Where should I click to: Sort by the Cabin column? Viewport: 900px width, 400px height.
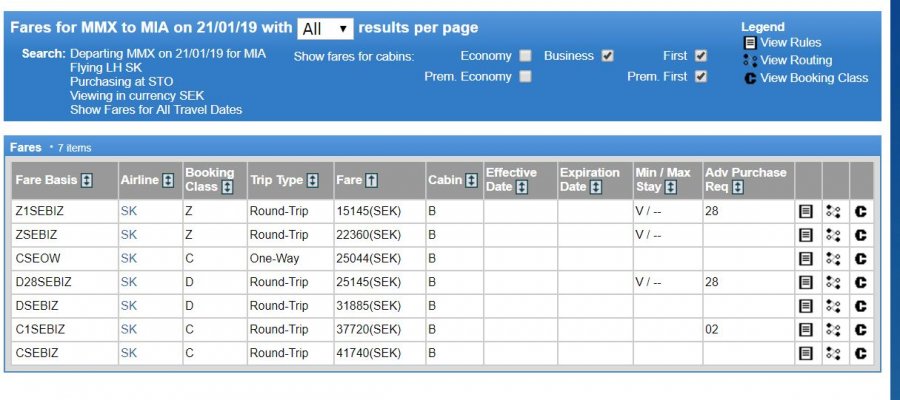click(x=471, y=181)
